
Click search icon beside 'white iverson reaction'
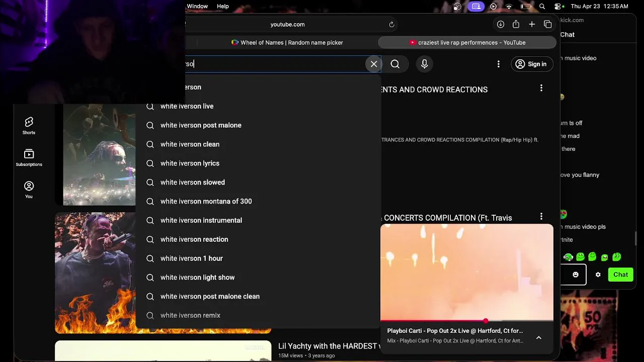pos(150,239)
